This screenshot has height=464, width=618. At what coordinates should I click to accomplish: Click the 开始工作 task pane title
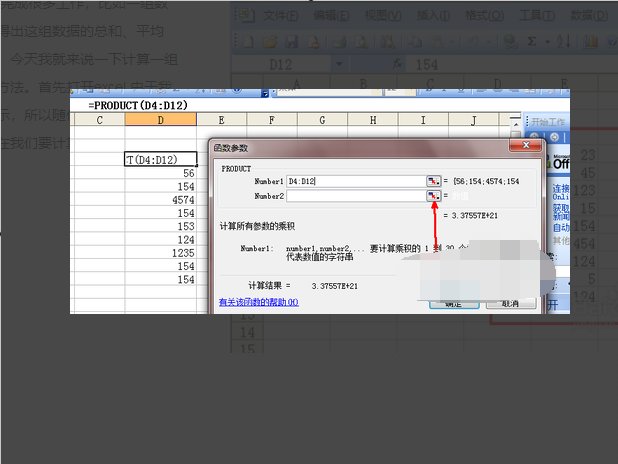point(548,122)
